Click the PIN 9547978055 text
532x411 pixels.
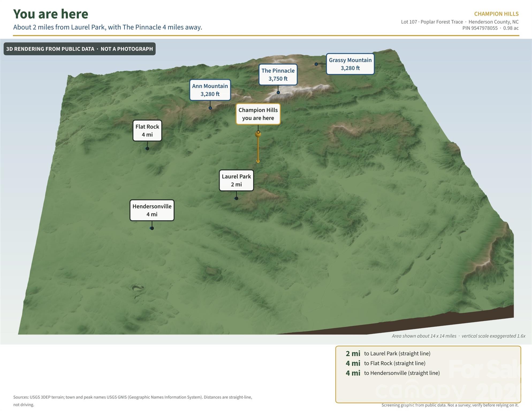pos(480,28)
